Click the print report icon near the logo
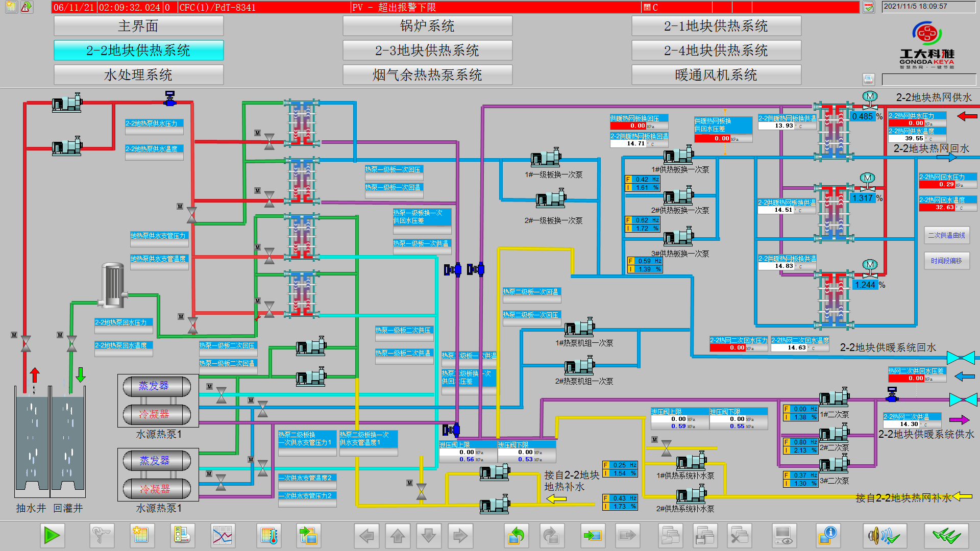 click(x=868, y=79)
